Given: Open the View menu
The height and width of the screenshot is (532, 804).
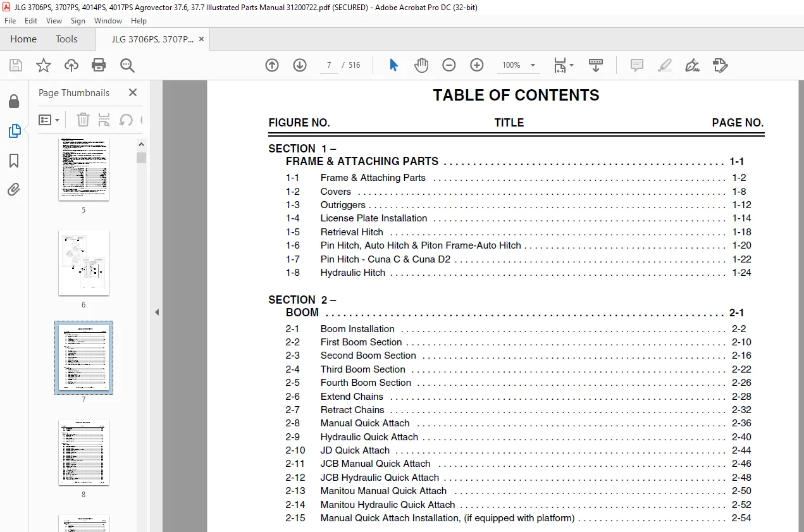Looking at the screenshot, I should [x=54, y=21].
